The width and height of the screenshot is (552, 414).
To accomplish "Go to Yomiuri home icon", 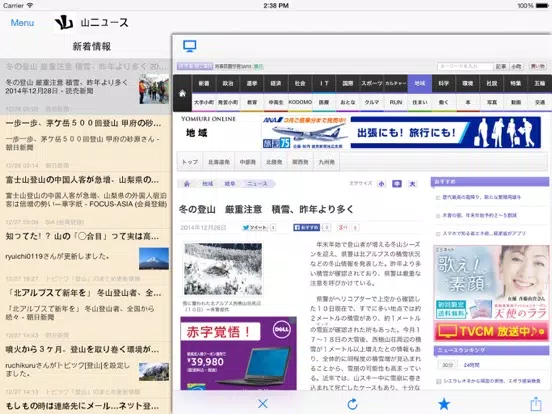I will 182,94.
